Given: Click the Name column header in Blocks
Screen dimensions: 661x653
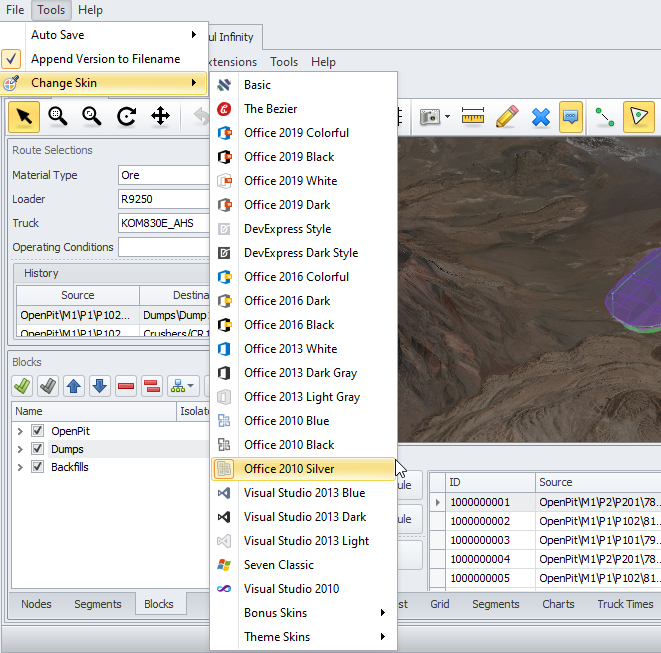Looking at the screenshot, I should pyautogui.click(x=94, y=411).
